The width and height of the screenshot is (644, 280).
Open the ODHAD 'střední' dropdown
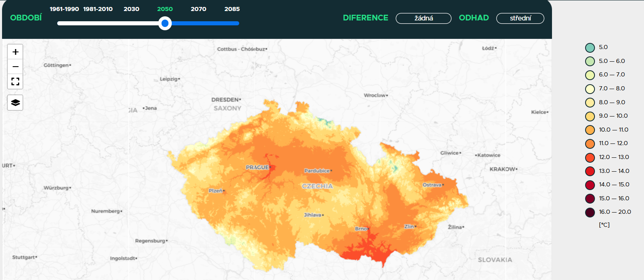(x=520, y=18)
